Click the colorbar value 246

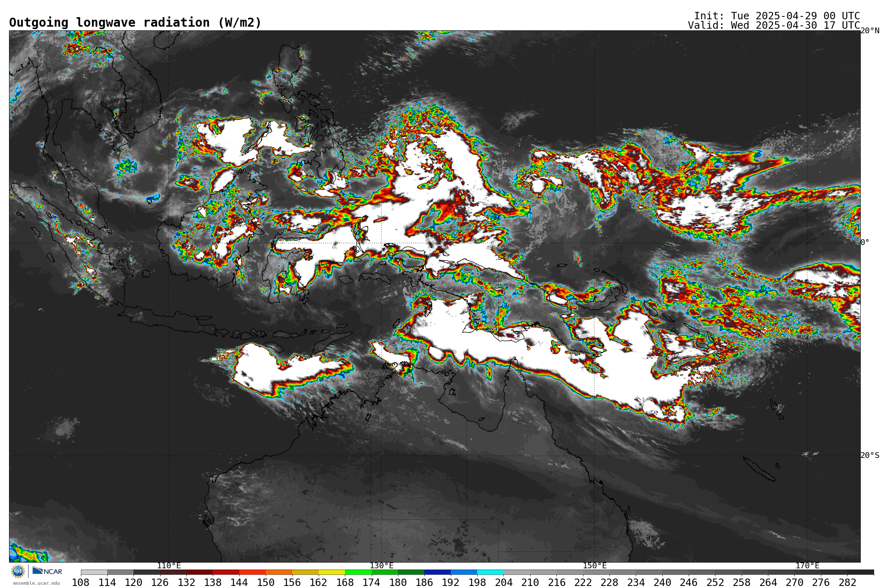coord(689,583)
